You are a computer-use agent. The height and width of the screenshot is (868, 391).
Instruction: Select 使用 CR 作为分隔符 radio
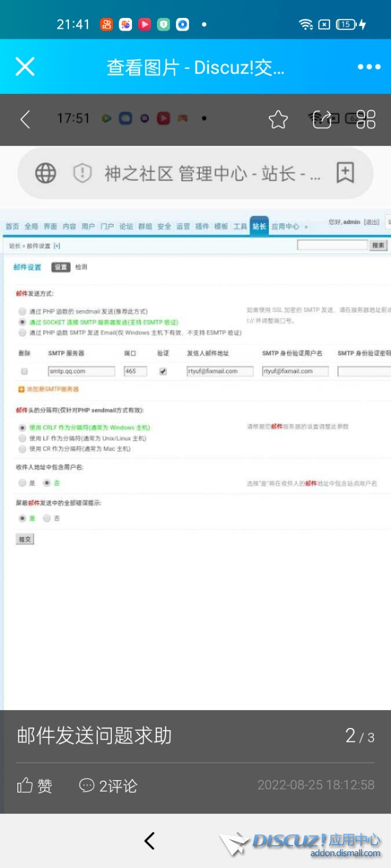(x=22, y=449)
